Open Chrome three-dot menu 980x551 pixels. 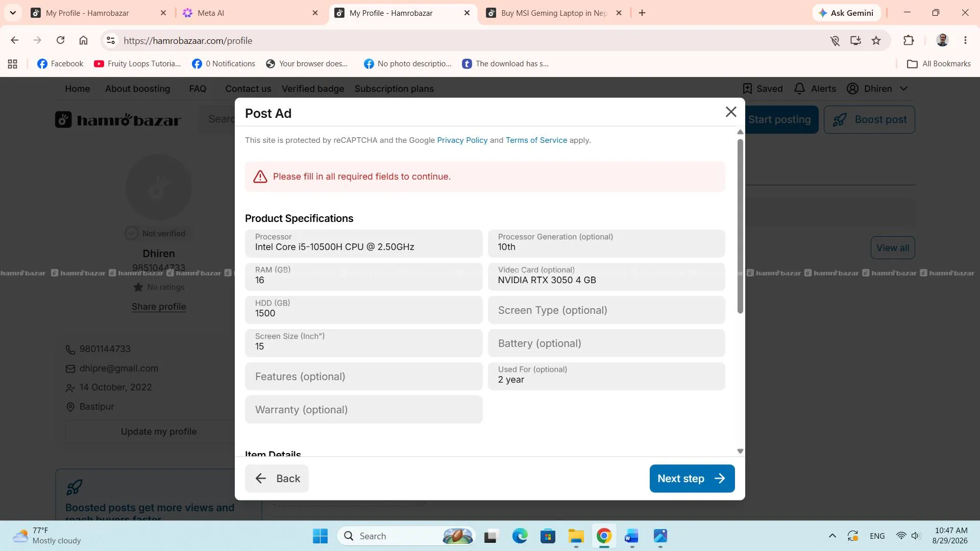[965, 40]
